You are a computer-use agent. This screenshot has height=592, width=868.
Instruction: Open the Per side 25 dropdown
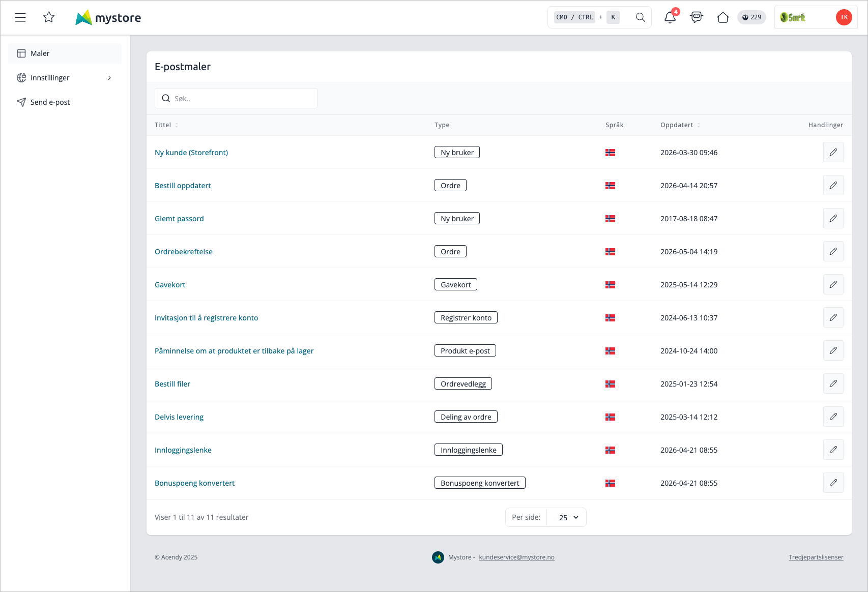(566, 517)
